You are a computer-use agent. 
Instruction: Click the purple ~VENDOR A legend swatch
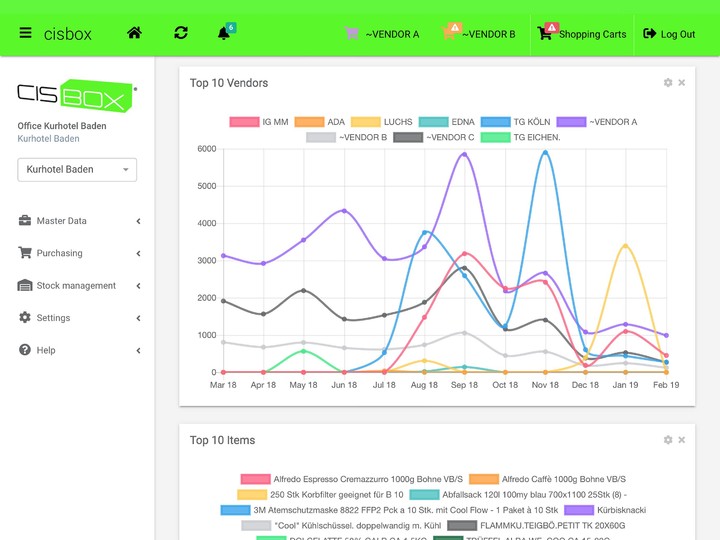point(572,122)
